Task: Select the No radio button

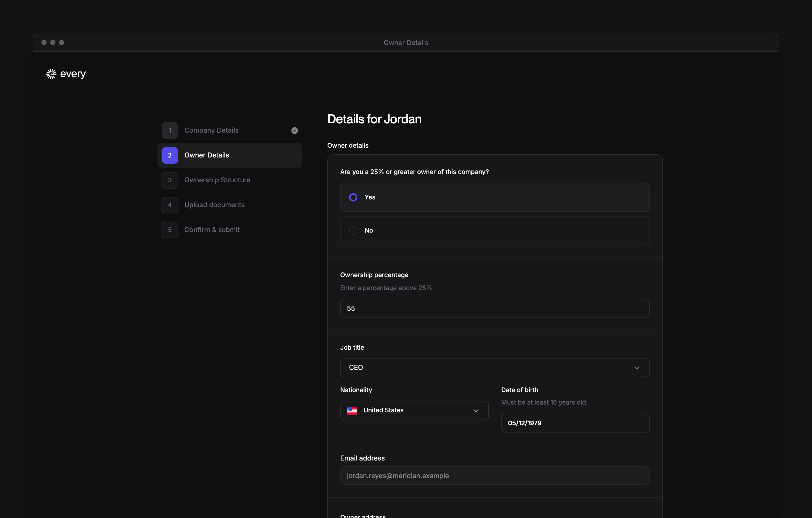Action: tap(353, 230)
